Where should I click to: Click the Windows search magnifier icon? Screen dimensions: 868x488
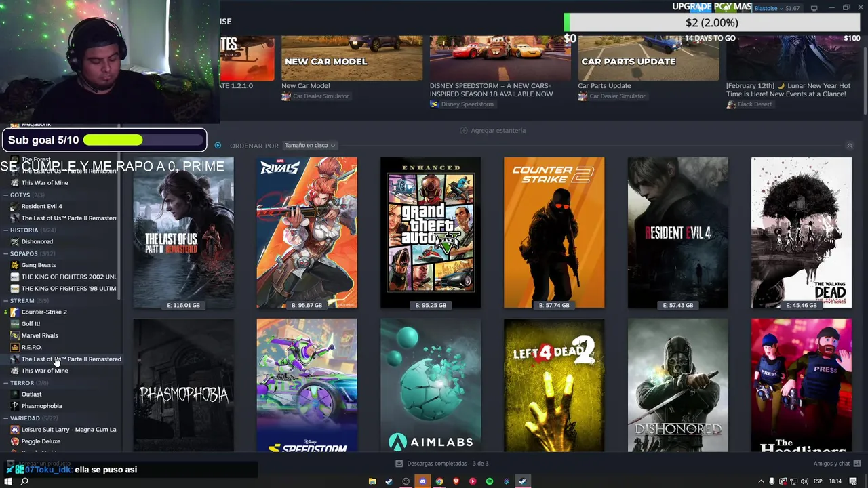click(x=24, y=481)
